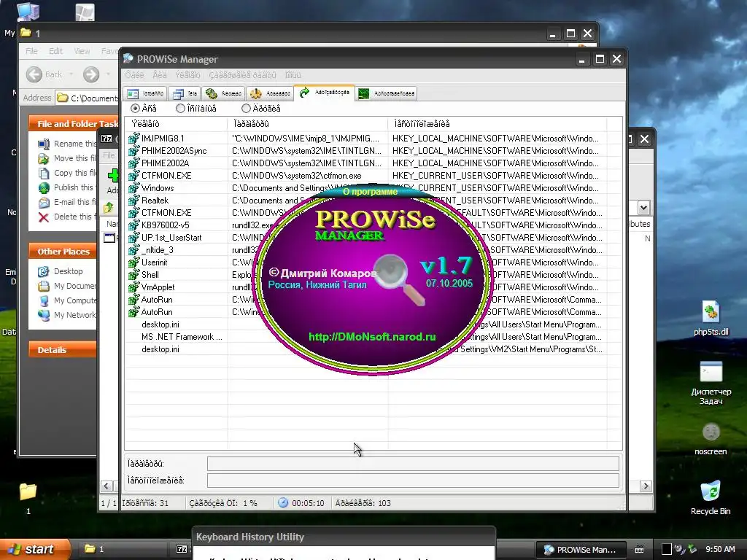Click the Ìåñòîïîëîæåíèå input field
Viewport: 747px width, 560px height.
click(x=413, y=481)
